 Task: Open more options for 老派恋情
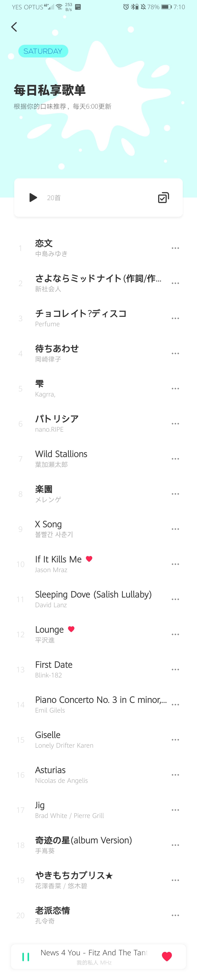click(175, 915)
